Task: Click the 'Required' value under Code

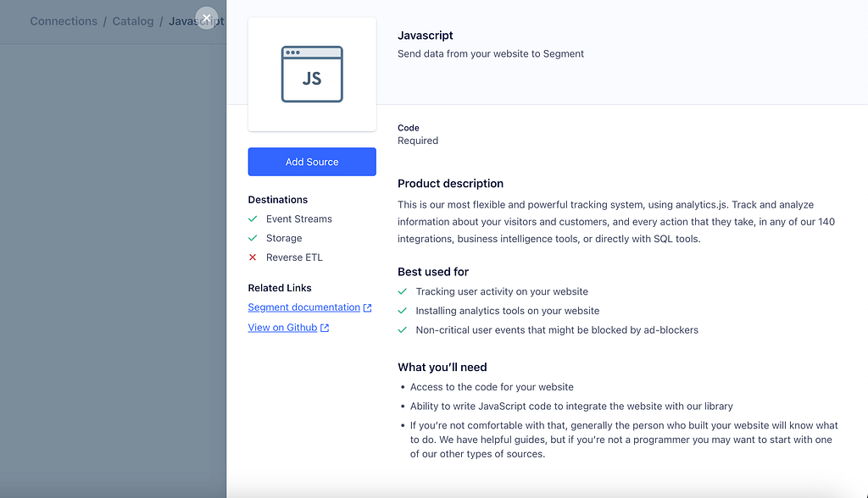Action: [418, 141]
